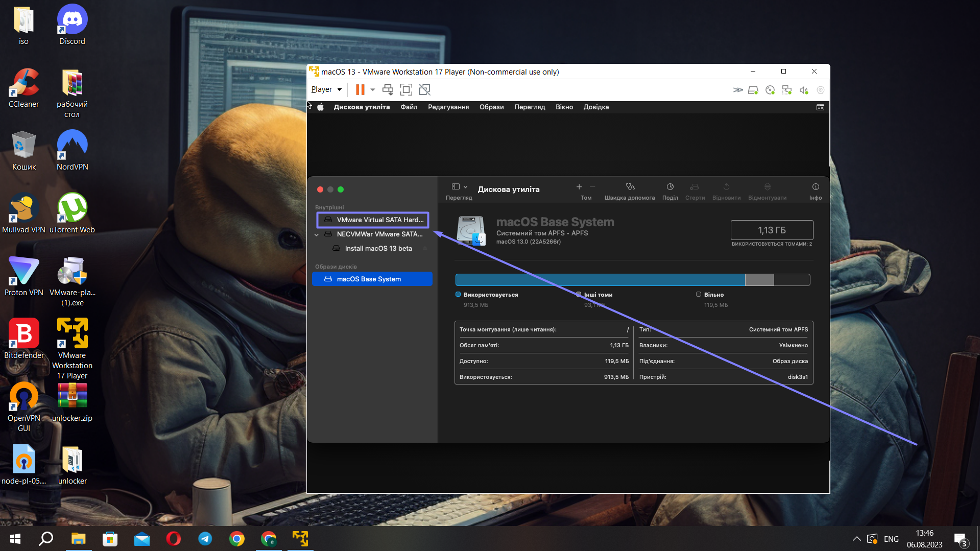Open the Apple menu in the guest
The width and height of the screenshot is (980, 551).
321,107
